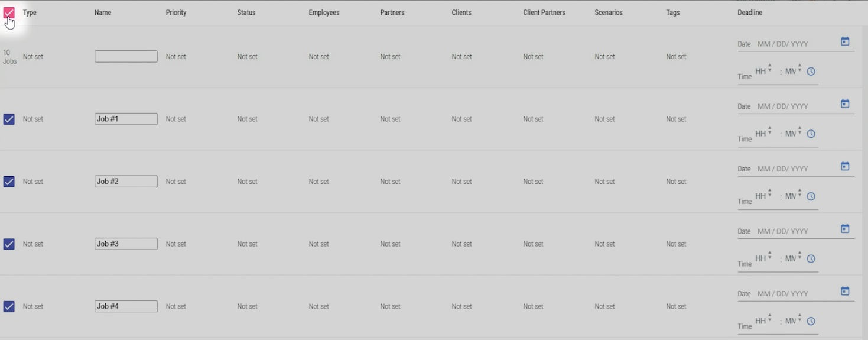Open the time picker clock for Job #4

coord(811,322)
